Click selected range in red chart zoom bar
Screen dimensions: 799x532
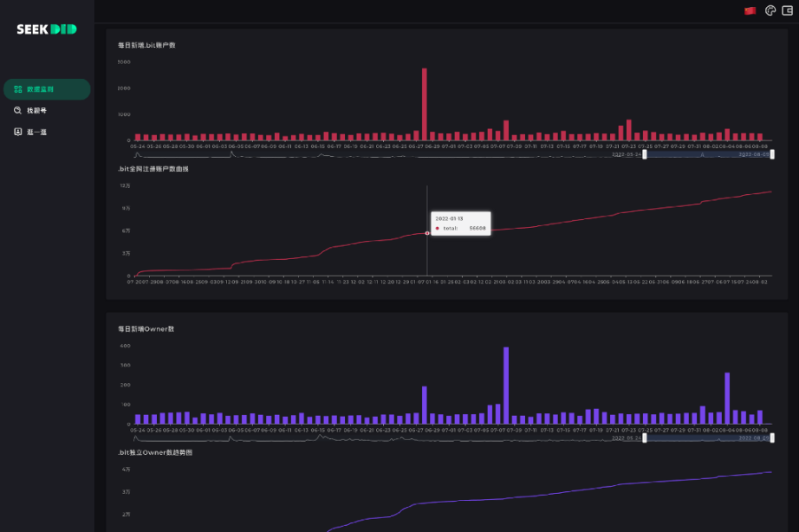click(707, 155)
